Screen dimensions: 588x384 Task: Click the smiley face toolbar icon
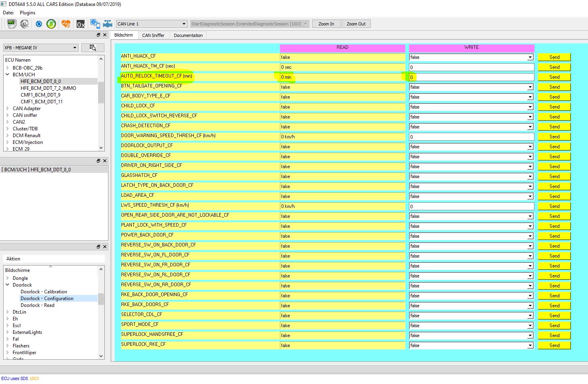[x=24, y=24]
